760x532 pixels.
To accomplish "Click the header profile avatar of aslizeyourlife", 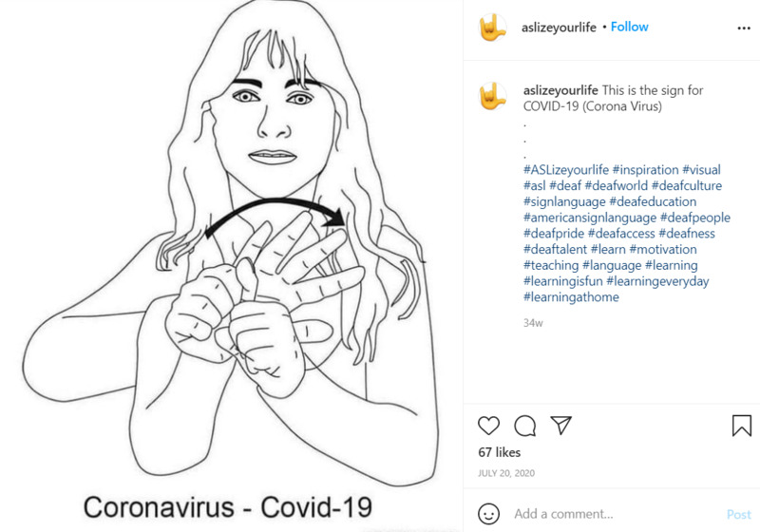I will coord(492,28).
